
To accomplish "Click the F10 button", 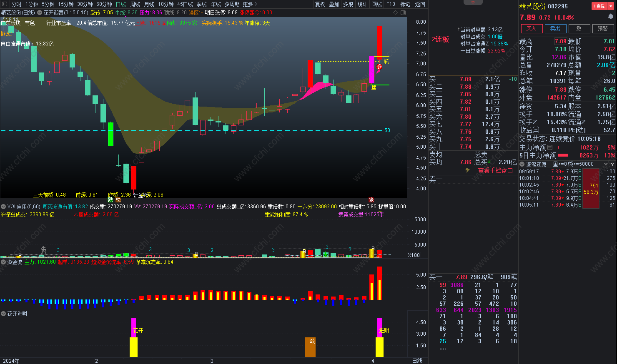I will coord(391,4).
